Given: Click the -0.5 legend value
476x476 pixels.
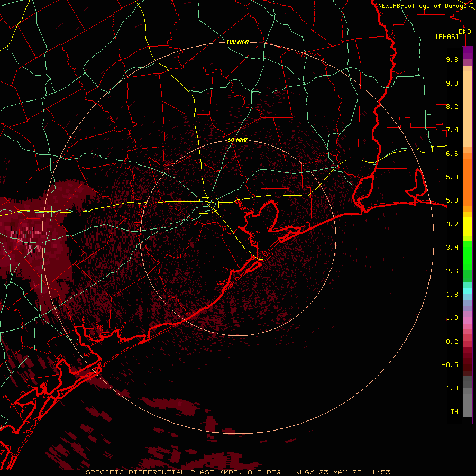Looking at the screenshot, I should point(450,365).
